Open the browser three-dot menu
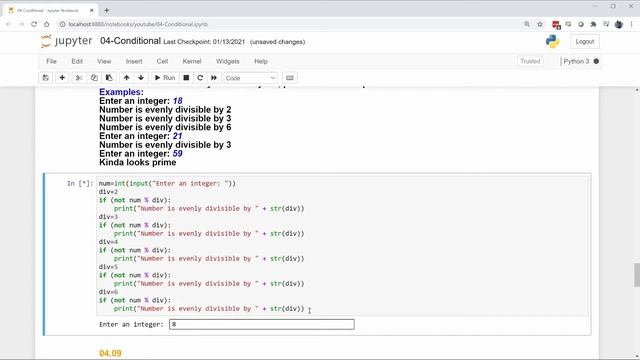The width and height of the screenshot is (640, 360). click(x=631, y=24)
